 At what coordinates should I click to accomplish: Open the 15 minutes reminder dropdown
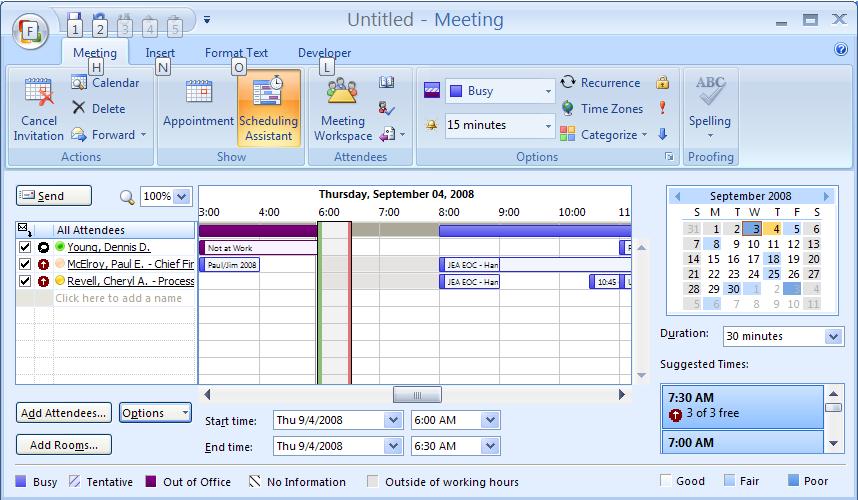click(548, 126)
